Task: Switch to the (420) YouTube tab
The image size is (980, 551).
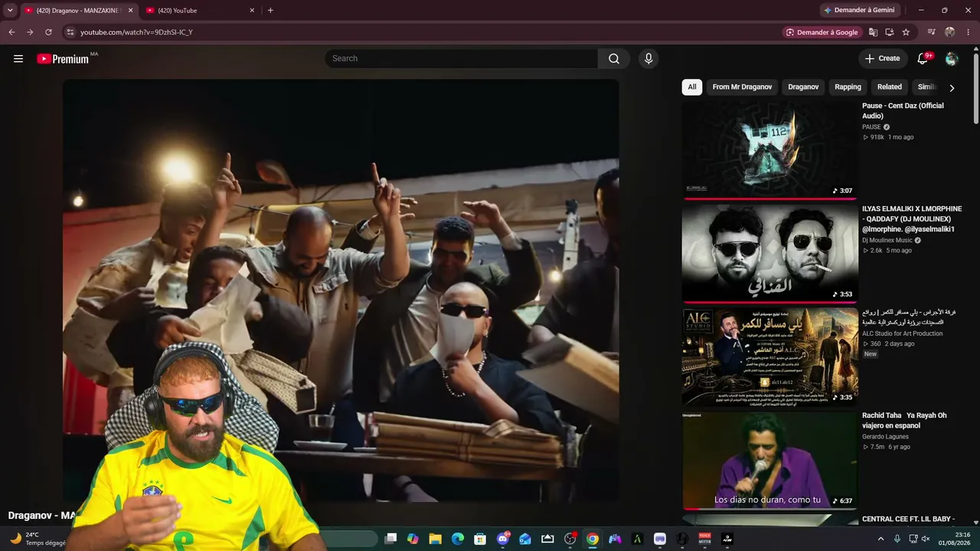Action: click(x=201, y=11)
